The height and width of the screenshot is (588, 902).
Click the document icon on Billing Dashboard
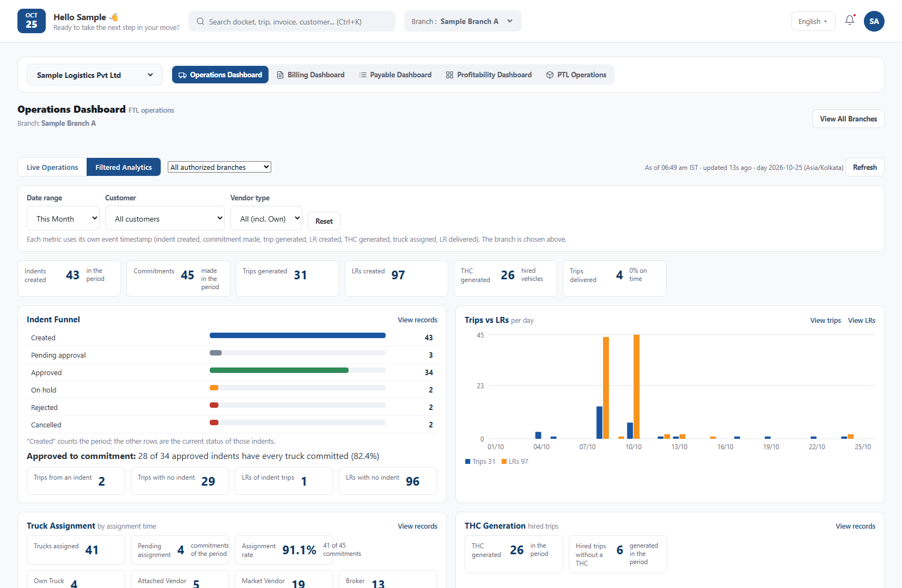tap(280, 75)
